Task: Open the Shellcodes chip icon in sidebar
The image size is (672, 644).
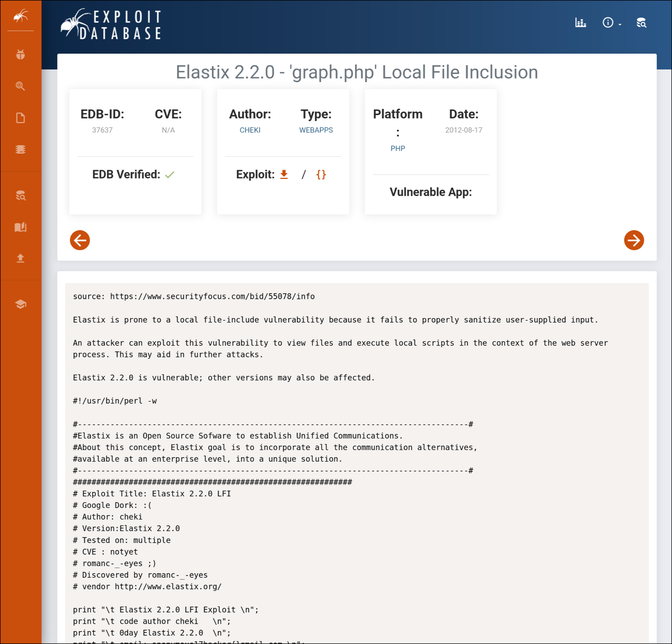Action: pos(21,149)
